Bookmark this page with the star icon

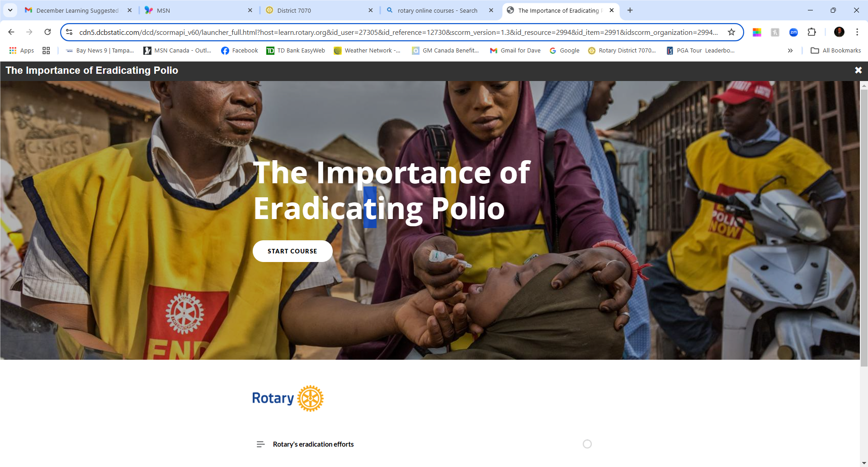731,32
